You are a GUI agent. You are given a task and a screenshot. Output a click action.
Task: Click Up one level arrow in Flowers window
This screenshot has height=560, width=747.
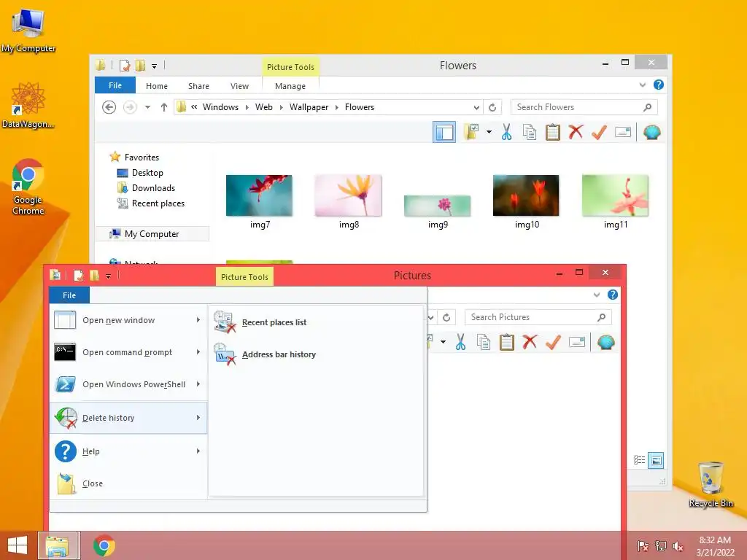[x=164, y=107]
